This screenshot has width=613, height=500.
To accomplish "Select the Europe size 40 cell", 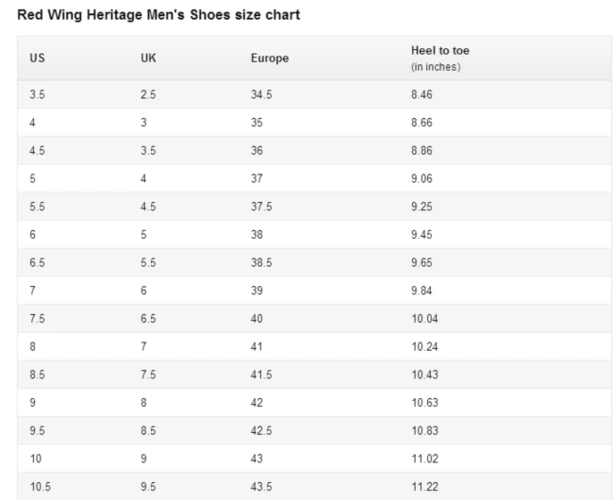I will [257, 317].
